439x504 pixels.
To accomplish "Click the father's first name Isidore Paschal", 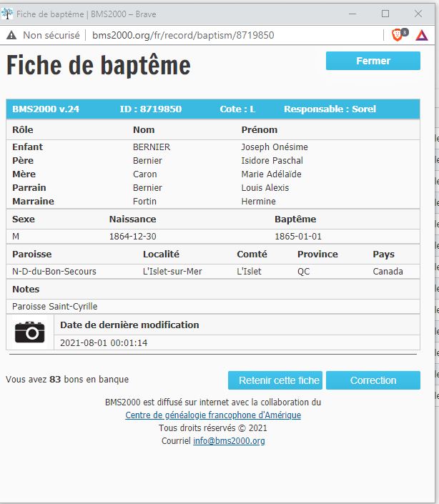I will point(272,160).
